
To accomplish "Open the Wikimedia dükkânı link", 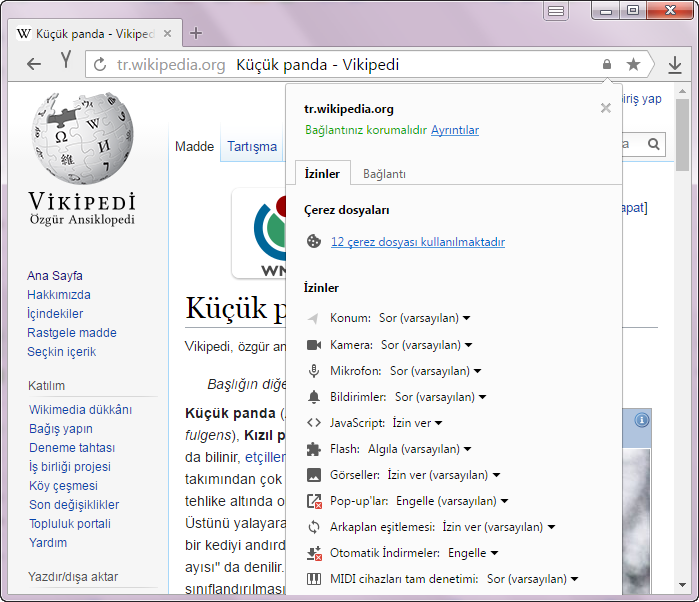I will click(x=80, y=409).
